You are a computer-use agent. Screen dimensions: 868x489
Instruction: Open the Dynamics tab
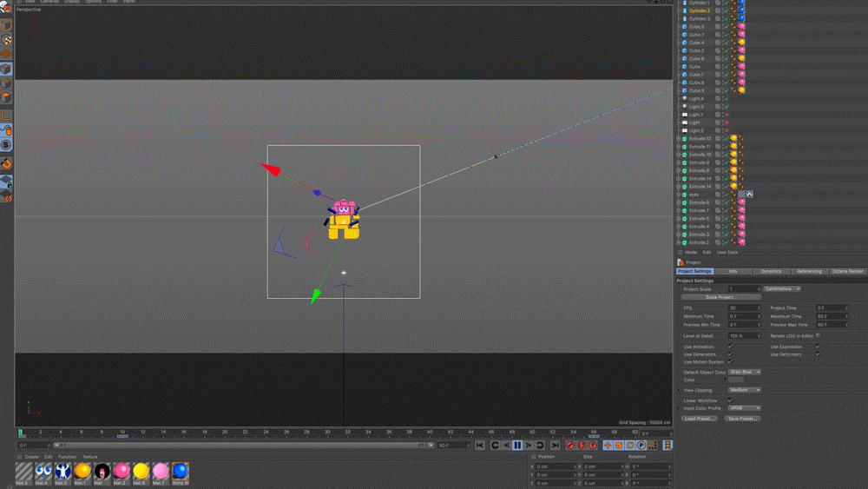click(771, 271)
